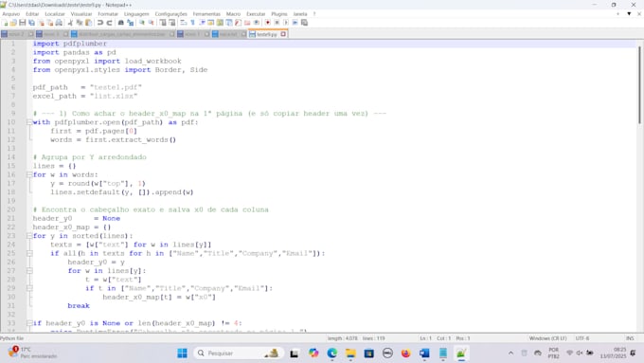The width and height of the screenshot is (644, 363).
Task: Click the Pesquisar taskbar search box
Action: tap(239, 354)
